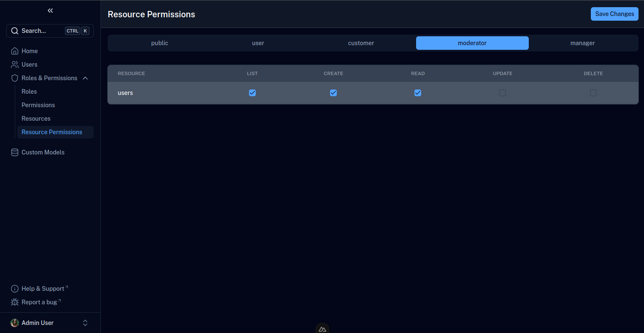Select the manager role tab
The image size is (644, 333).
click(x=582, y=43)
